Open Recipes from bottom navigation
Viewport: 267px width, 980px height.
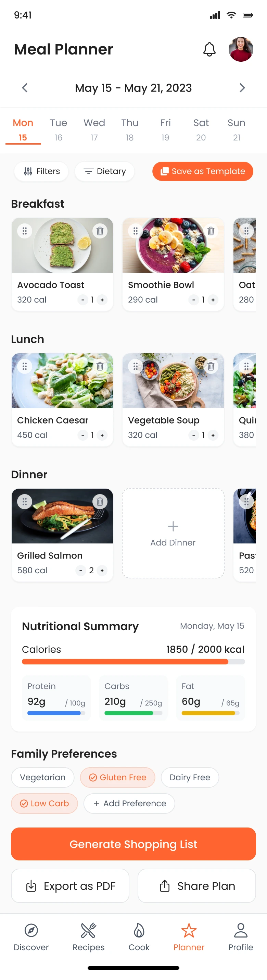point(89,936)
